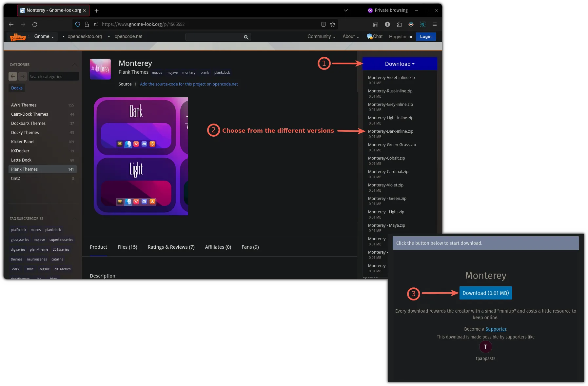The height and width of the screenshot is (386, 588).
Task: Click the Download (0.01 MB) button
Action: pos(485,293)
